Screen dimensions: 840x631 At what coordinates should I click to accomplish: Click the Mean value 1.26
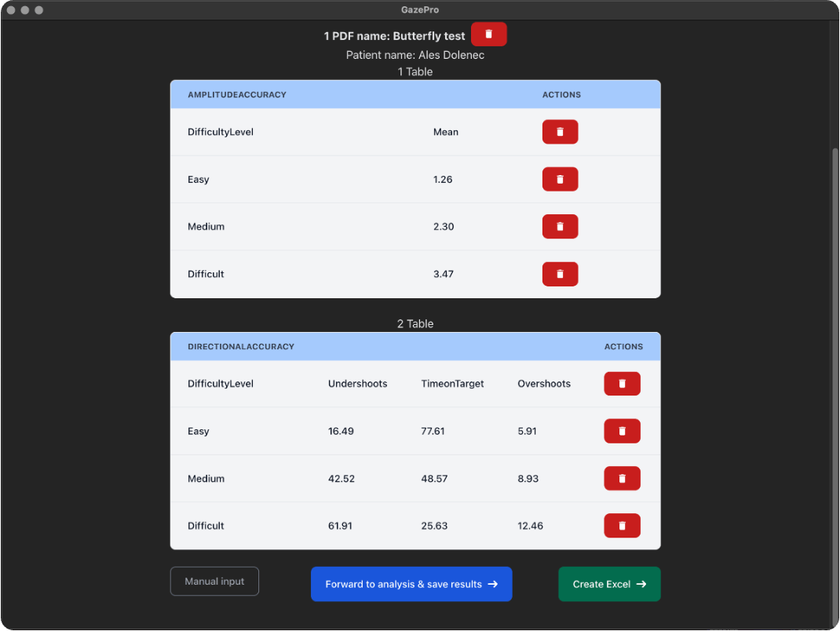(x=443, y=180)
